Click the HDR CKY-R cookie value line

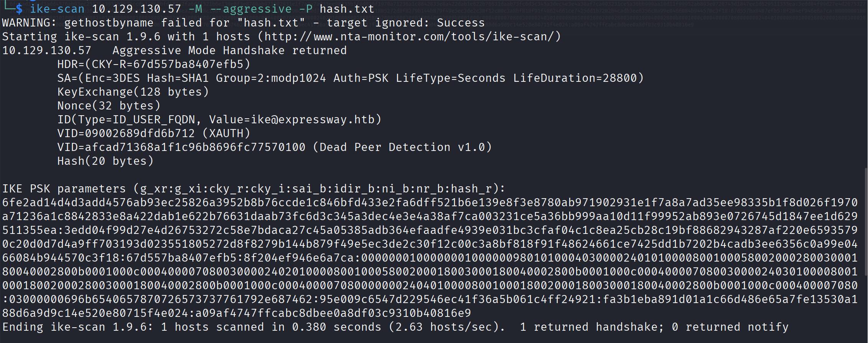(153, 65)
